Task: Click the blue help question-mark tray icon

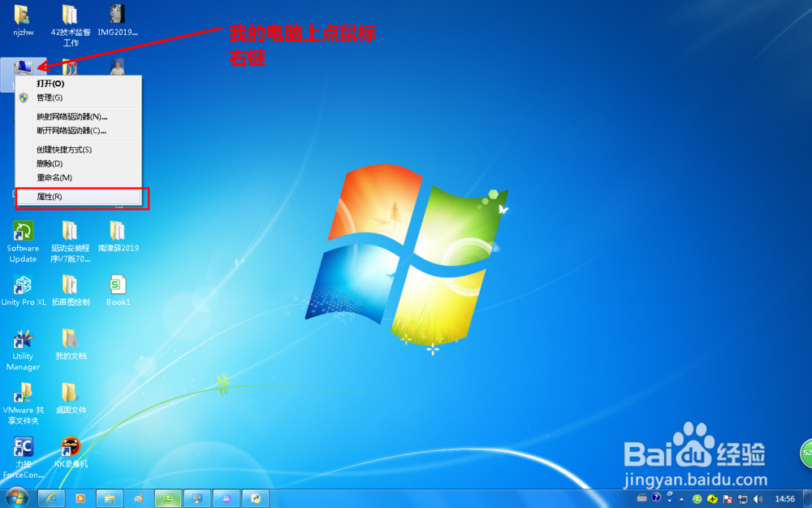Action: pos(656,497)
